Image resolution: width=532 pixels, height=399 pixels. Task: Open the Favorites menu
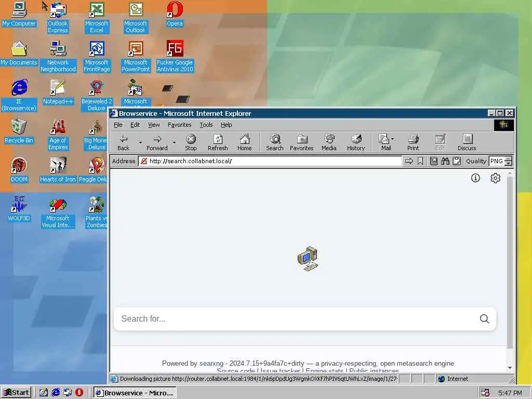coord(179,125)
